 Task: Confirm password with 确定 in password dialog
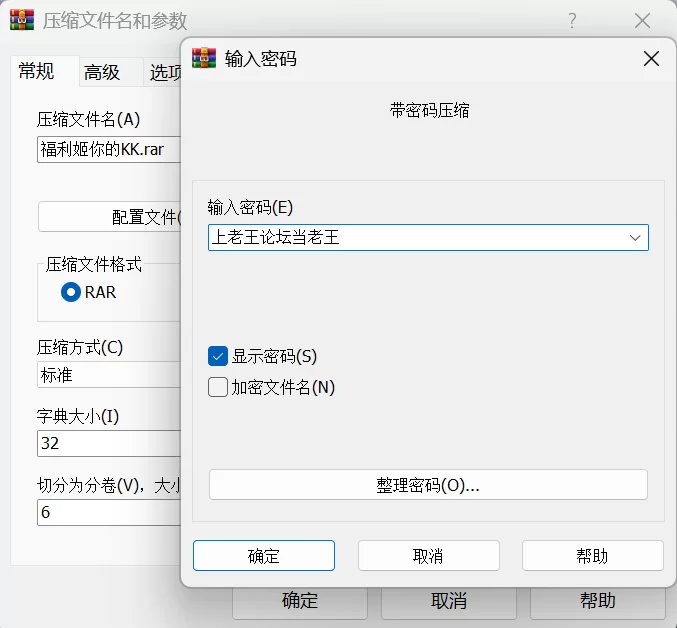coord(264,556)
